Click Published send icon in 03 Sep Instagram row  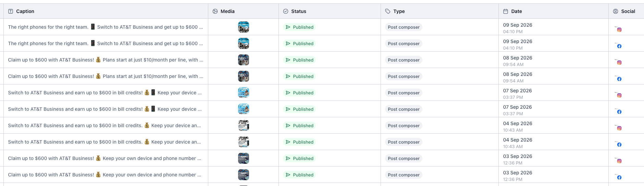click(x=288, y=158)
